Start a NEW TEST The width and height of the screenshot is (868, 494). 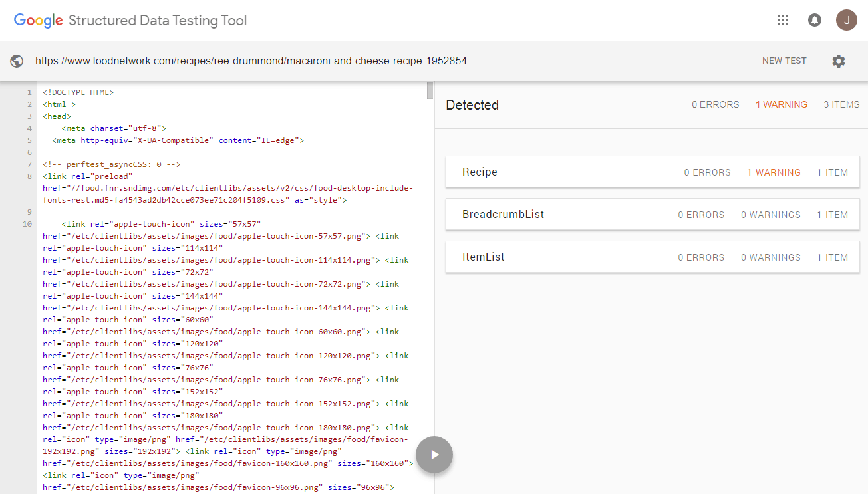pos(784,61)
